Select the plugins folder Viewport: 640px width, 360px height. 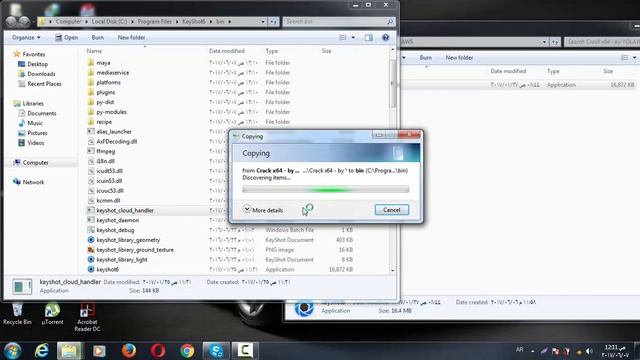tap(106, 92)
